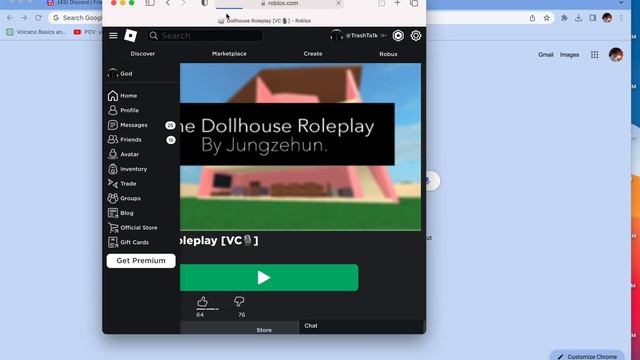Click the Dollhouse Roleplay game thumbnail

300,147
